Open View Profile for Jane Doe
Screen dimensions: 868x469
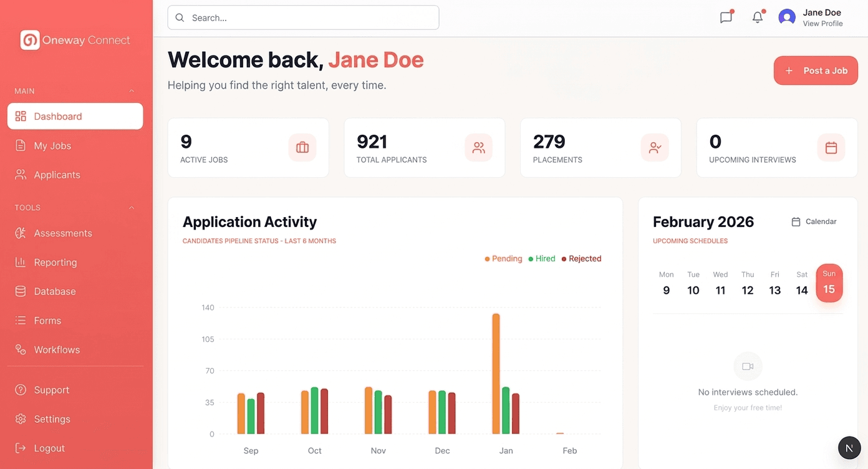822,23
